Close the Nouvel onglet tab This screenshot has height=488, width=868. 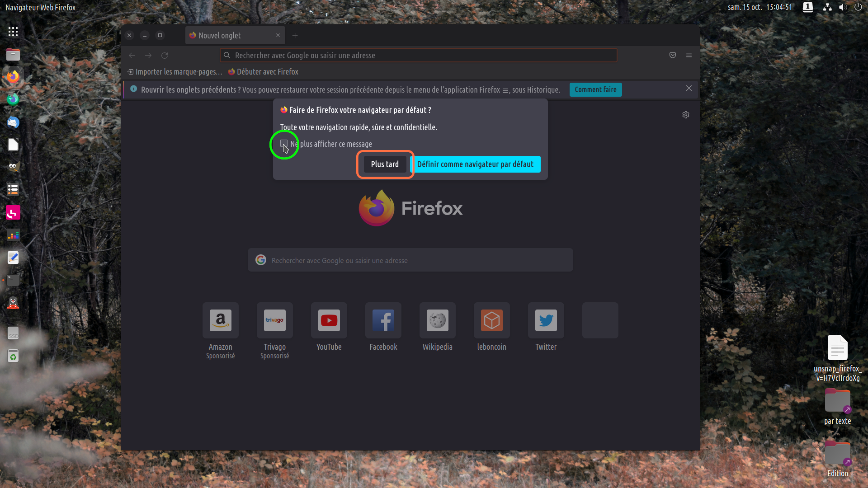point(278,35)
